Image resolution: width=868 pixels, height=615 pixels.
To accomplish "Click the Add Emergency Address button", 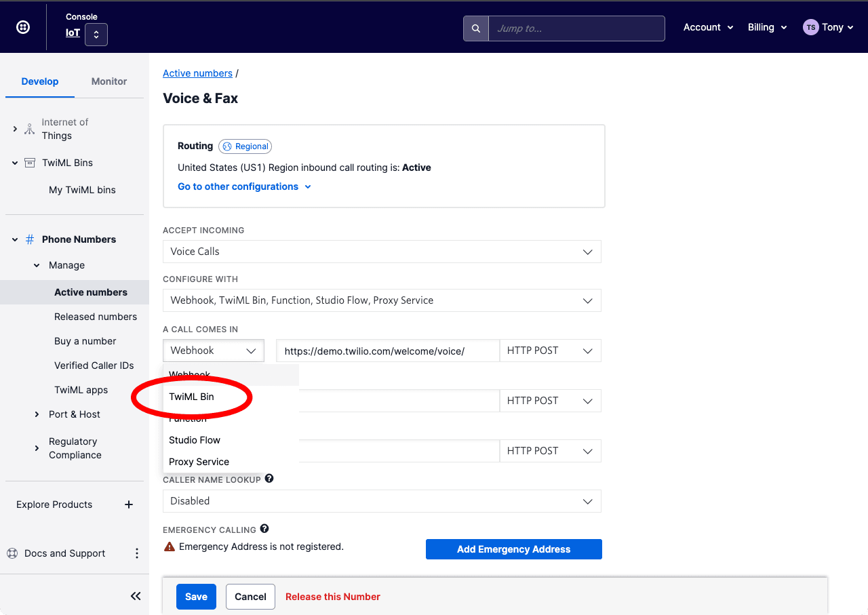I will (x=513, y=549).
